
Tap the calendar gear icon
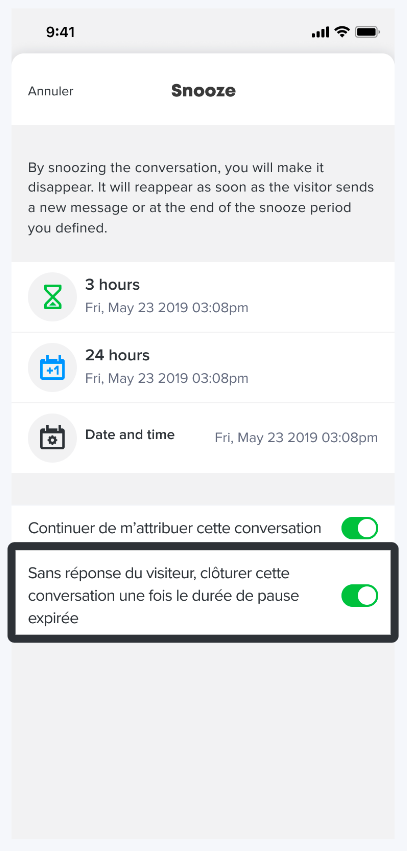(x=52, y=437)
